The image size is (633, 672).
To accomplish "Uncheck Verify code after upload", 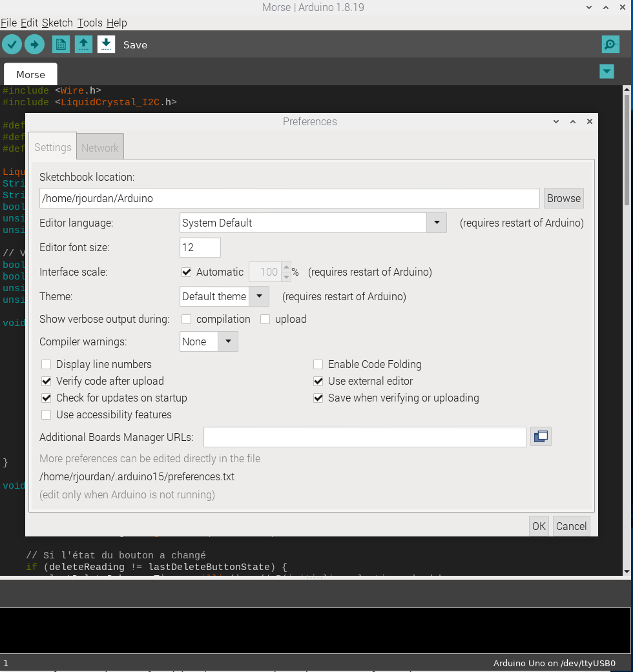I will [x=46, y=381].
